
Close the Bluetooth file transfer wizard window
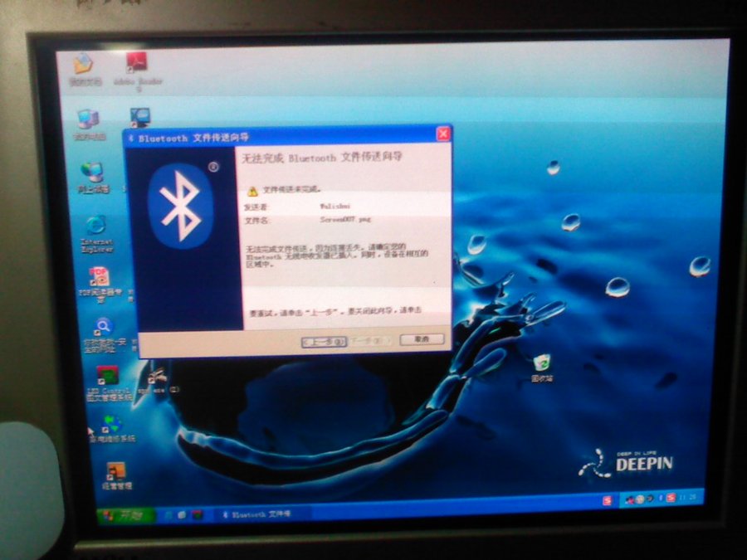click(x=443, y=134)
